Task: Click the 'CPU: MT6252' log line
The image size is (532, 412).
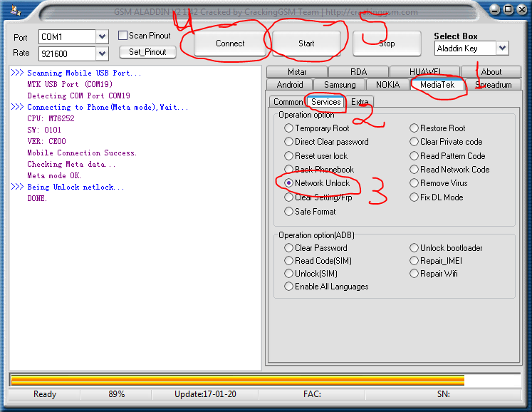Action: (x=51, y=118)
